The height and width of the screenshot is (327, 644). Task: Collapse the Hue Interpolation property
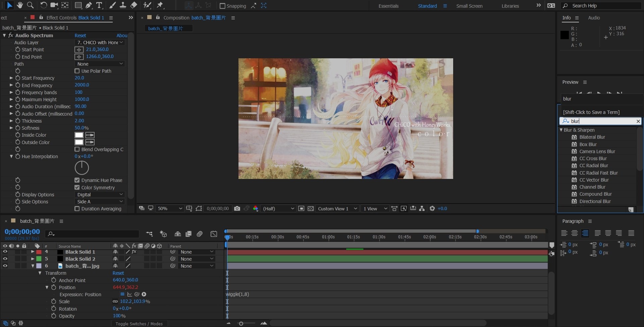pyautogui.click(x=11, y=156)
